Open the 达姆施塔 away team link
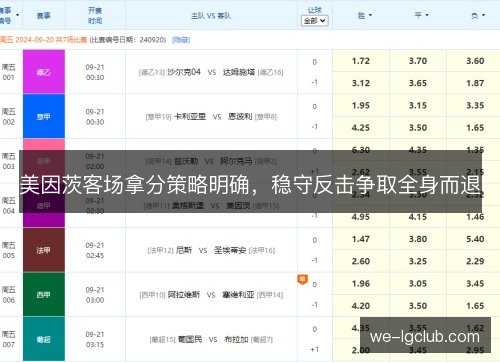Image resolution: width=500 pixels, height=362 pixels. 239,72
